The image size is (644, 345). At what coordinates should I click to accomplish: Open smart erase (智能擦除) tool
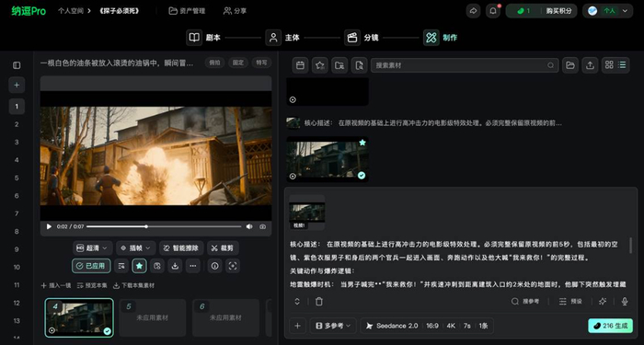pyautogui.click(x=181, y=248)
